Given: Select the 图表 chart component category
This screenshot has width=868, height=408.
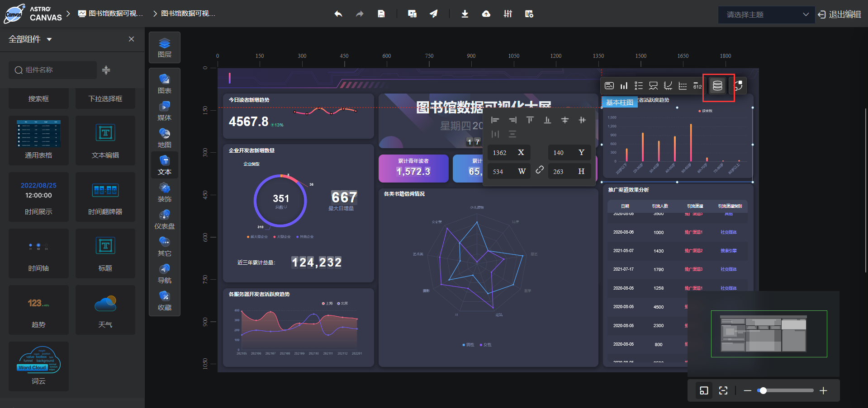Looking at the screenshot, I should (165, 84).
